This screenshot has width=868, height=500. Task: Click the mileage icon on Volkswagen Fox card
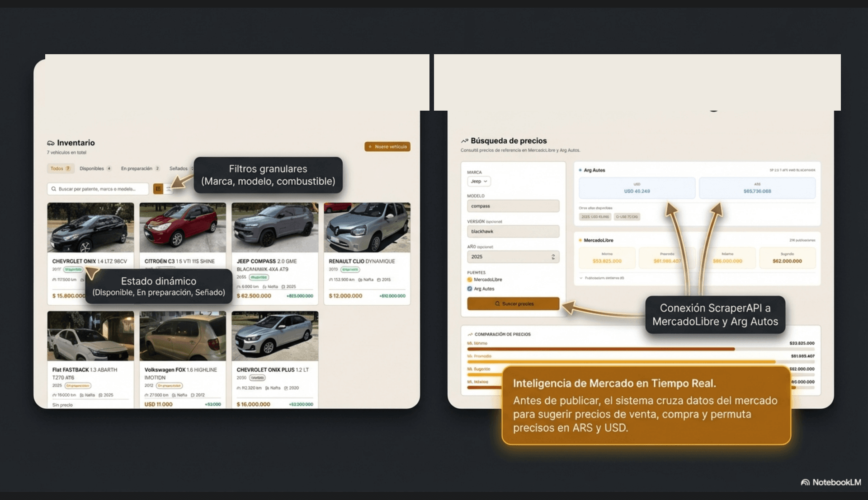click(146, 395)
